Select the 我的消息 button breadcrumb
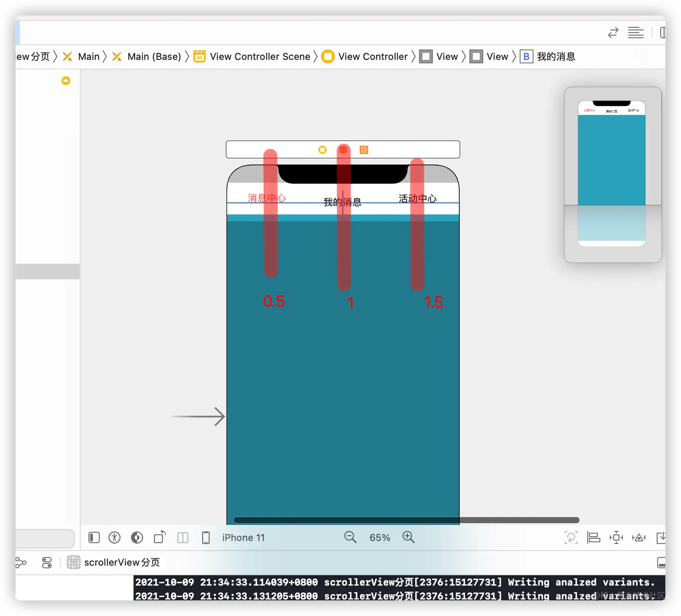This screenshot has height=616, width=681. (548, 56)
